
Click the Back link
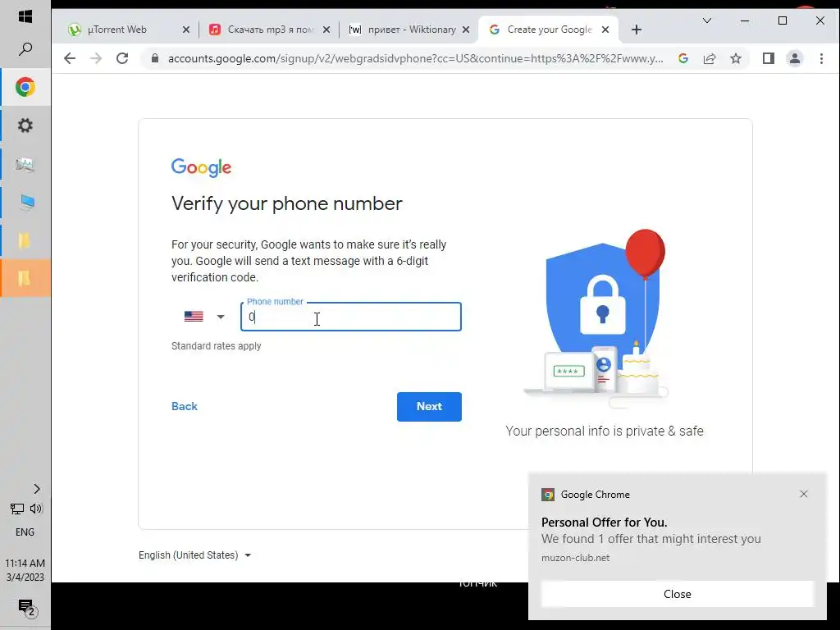(x=185, y=406)
